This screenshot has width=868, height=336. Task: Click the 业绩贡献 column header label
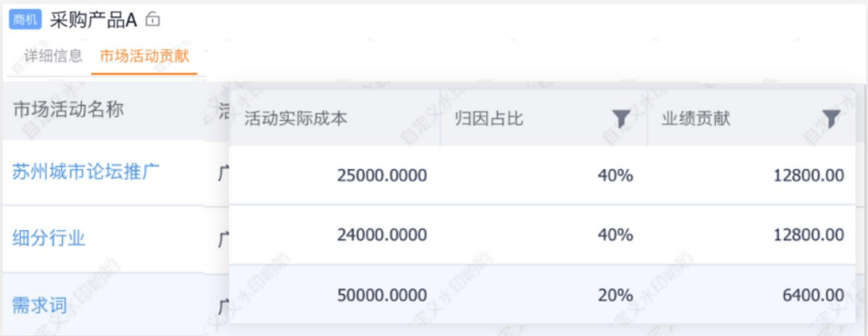[696, 119]
